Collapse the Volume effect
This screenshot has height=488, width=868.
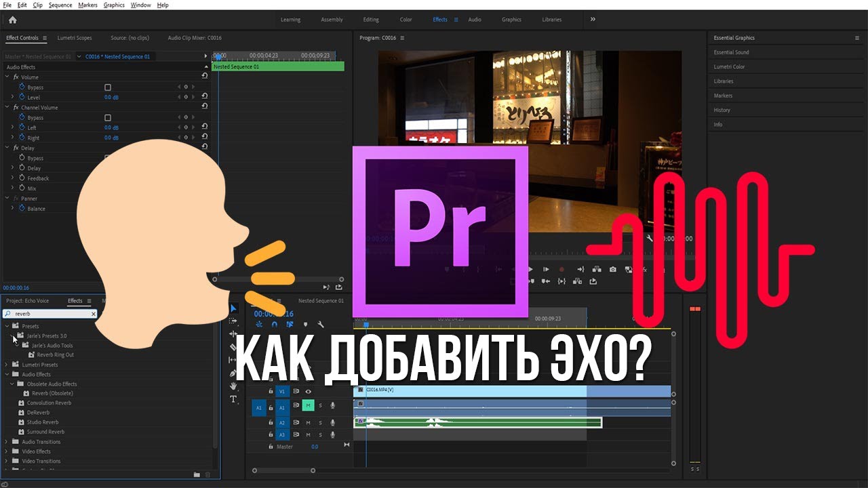7,77
